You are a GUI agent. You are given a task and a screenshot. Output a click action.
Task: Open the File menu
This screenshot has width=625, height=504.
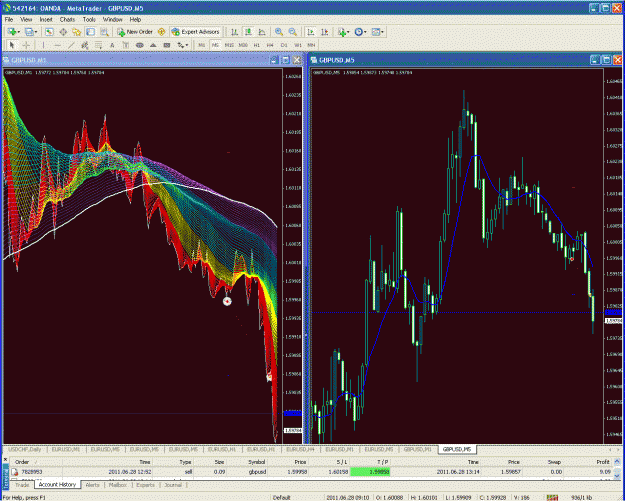9,19
